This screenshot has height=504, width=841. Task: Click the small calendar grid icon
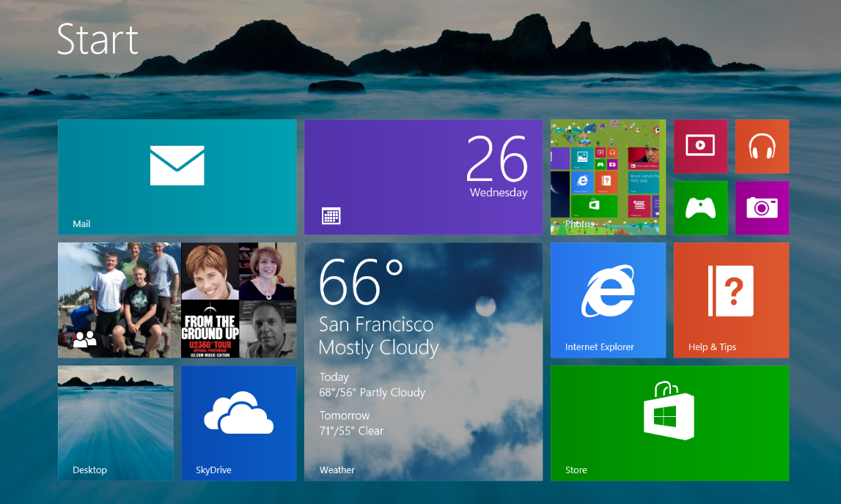(331, 215)
